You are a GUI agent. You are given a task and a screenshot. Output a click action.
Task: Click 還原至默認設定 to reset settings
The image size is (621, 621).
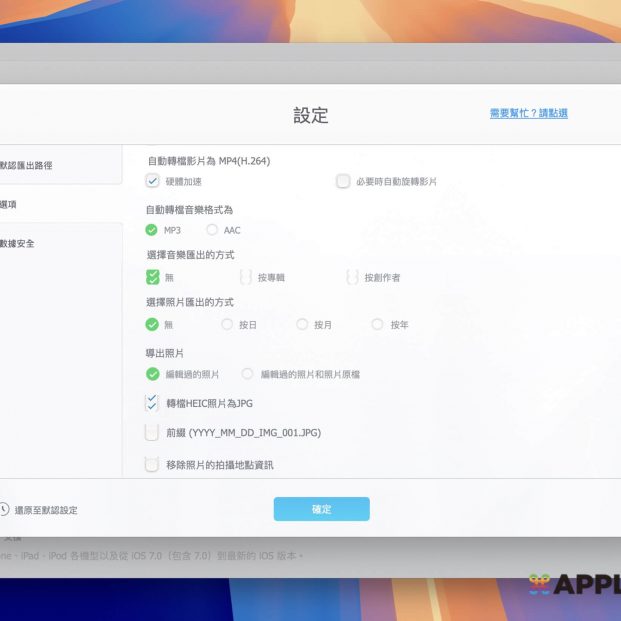click(x=46, y=510)
